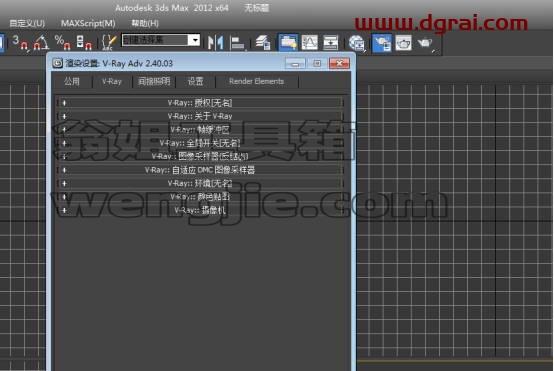The height and width of the screenshot is (371, 554).
Task: Open Edit Named Selection Sets
Action: (109, 42)
